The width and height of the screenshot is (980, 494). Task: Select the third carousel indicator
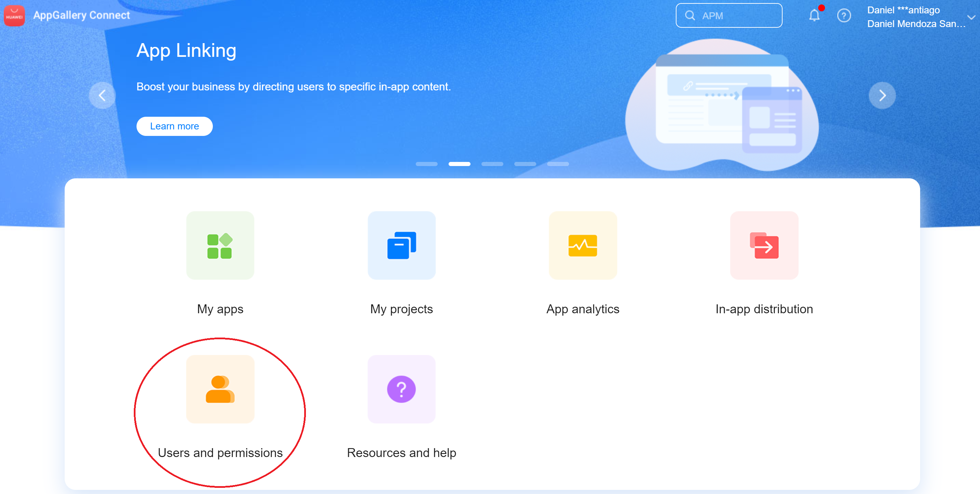492,164
